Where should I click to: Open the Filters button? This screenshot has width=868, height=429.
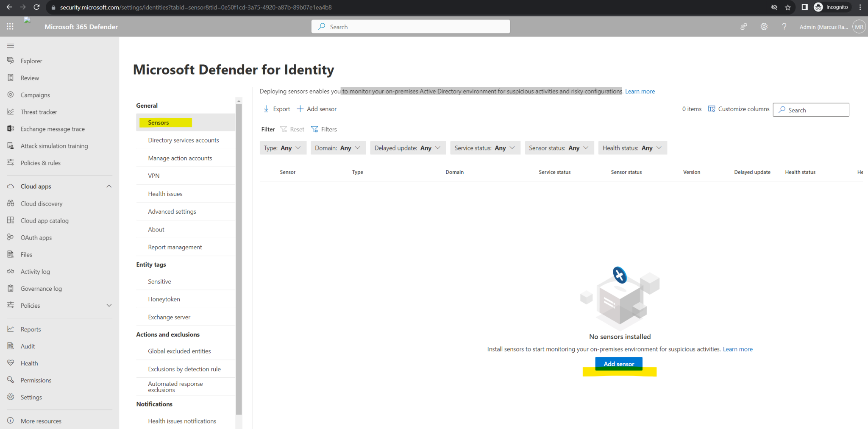click(x=324, y=129)
